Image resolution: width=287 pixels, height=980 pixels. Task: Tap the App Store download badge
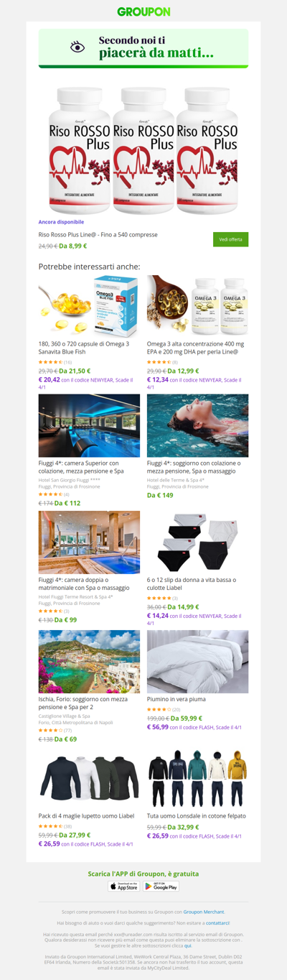click(124, 886)
